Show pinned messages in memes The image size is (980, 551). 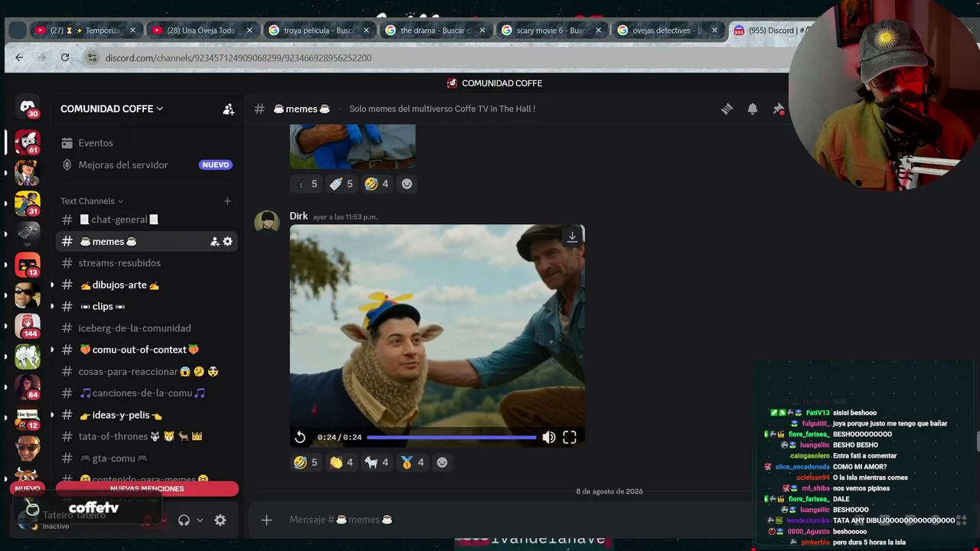[779, 109]
